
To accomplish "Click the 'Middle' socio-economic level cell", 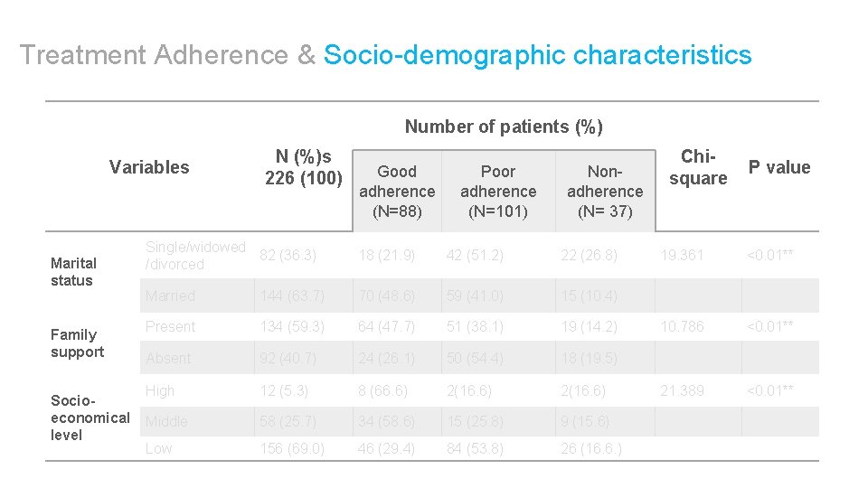I will [166, 422].
